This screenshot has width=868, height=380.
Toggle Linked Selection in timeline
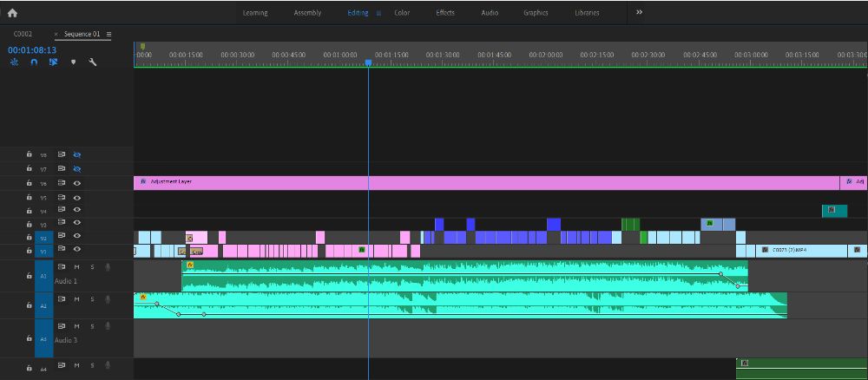(x=53, y=62)
